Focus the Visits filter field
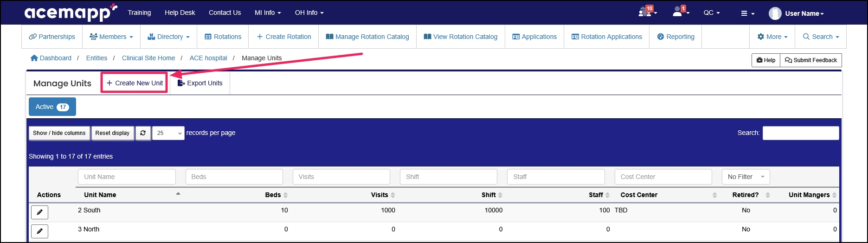 tap(341, 177)
